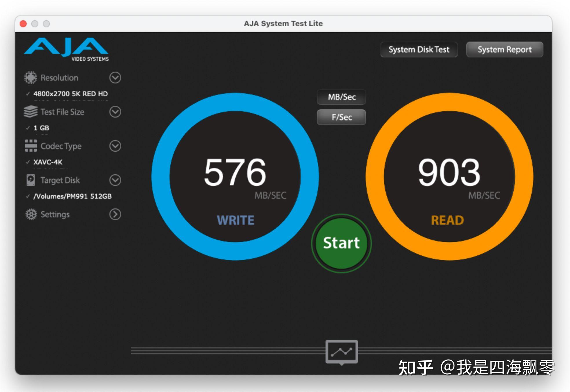Expand the Target Disk dropdown
Image resolution: width=570 pixels, height=392 pixels.
pyautogui.click(x=115, y=180)
